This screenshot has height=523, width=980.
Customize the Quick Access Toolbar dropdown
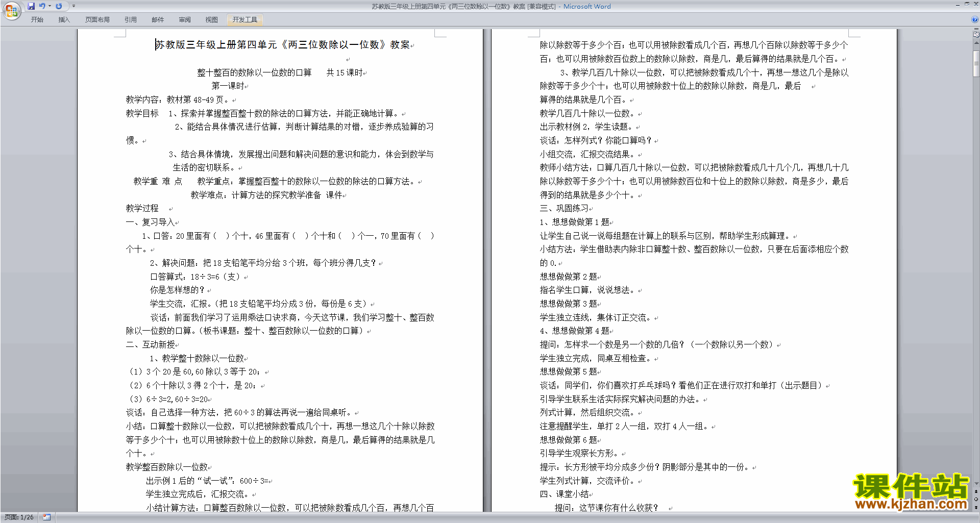tap(73, 6)
